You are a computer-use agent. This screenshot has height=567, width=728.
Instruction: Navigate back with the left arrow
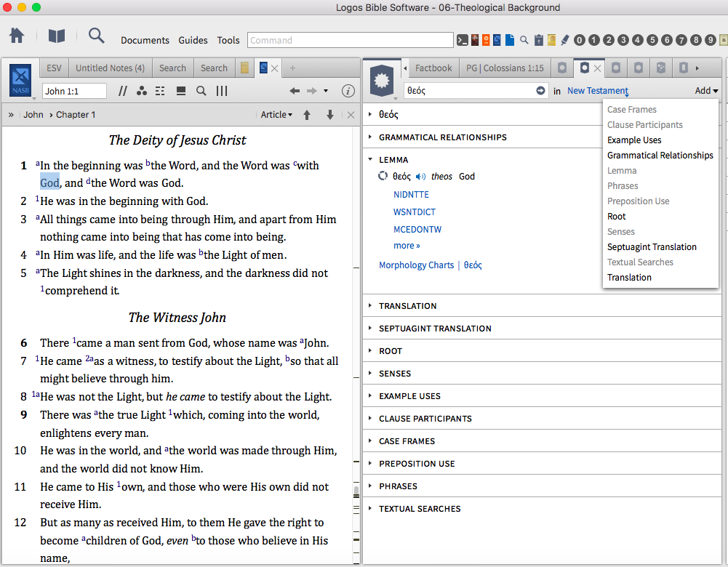click(x=295, y=91)
